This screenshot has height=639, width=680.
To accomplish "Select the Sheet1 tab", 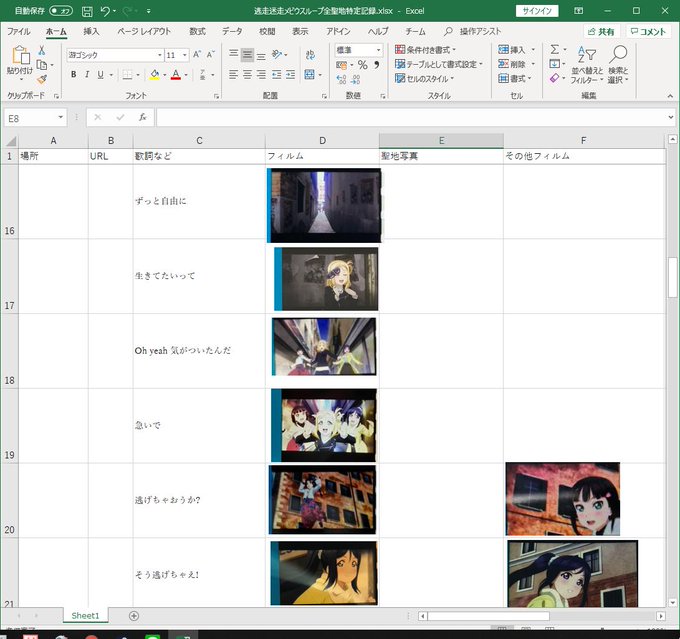I will tap(85, 616).
